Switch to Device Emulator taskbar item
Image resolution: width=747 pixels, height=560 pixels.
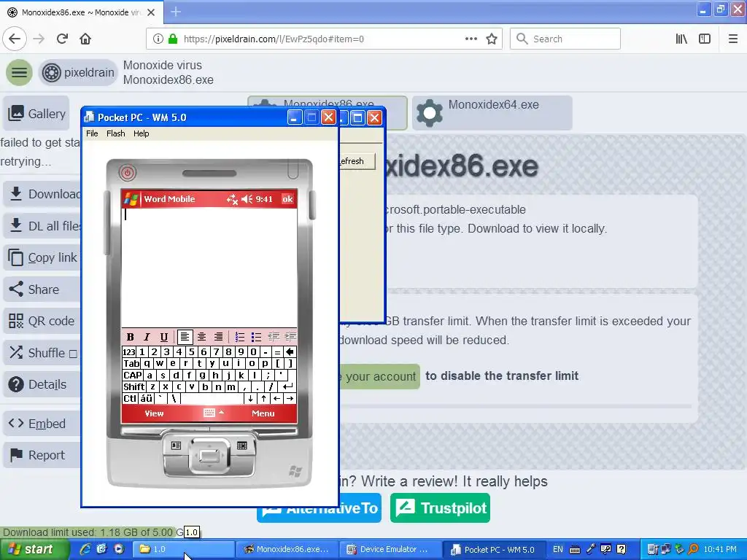(390, 549)
